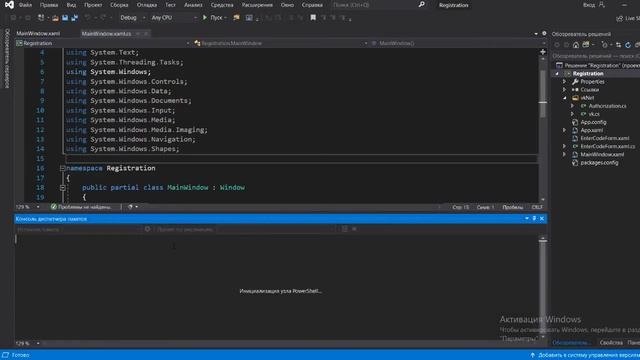The width and height of the screenshot is (640, 360).
Task: Click the Save toolbar icon
Action: click(65, 18)
